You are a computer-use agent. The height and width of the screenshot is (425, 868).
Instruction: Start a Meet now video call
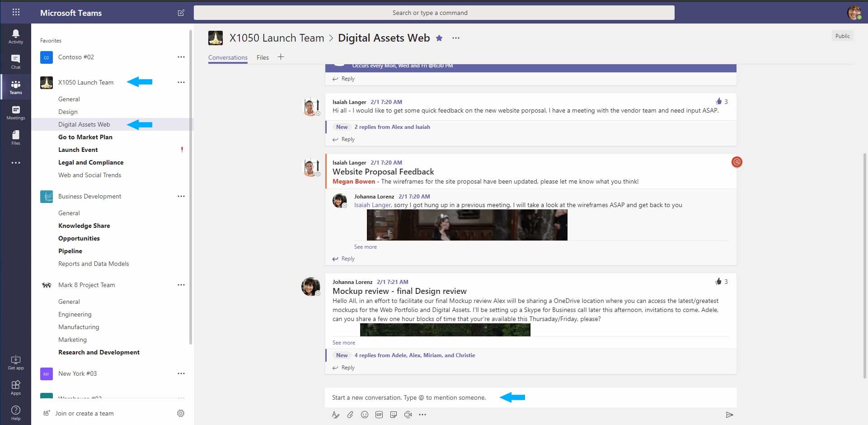pos(408,415)
